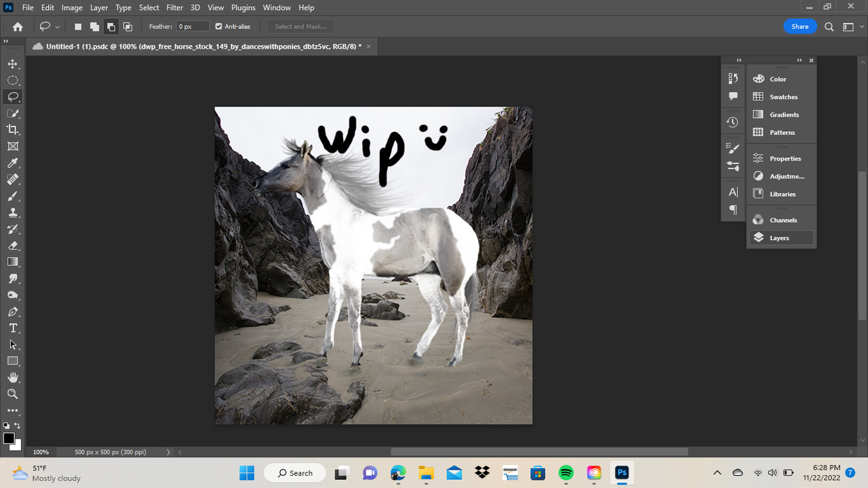Screen dimensions: 868x488
Task: Open the Filter menu
Action: pyautogui.click(x=175, y=7)
